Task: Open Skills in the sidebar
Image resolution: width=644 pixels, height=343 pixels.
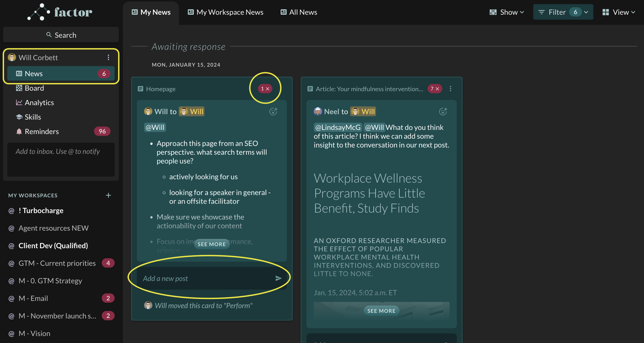Action: (x=61, y=117)
